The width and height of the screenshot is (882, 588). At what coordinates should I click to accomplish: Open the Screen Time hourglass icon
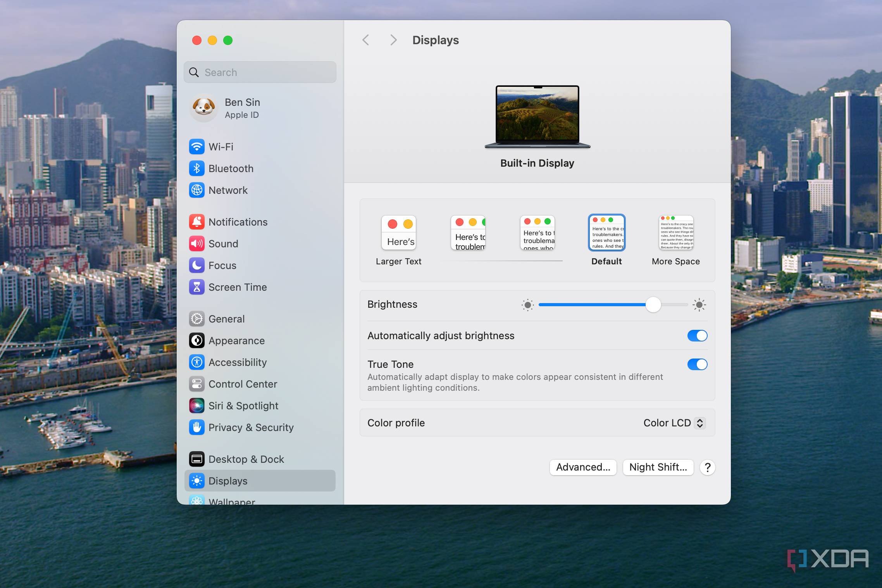(196, 287)
